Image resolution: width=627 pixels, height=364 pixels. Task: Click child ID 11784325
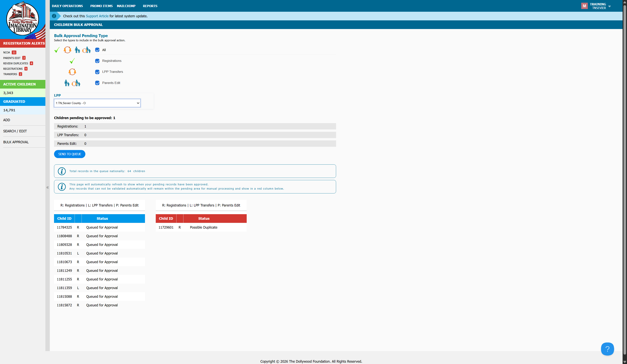pyautogui.click(x=64, y=227)
